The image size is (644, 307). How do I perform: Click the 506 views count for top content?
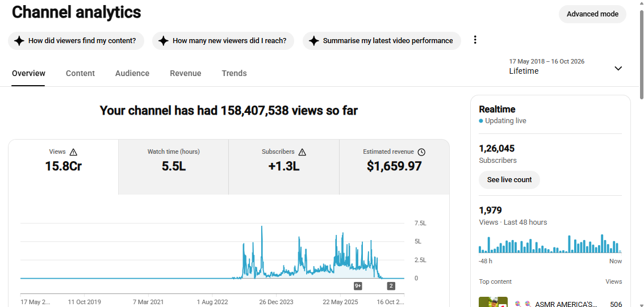[x=616, y=304]
